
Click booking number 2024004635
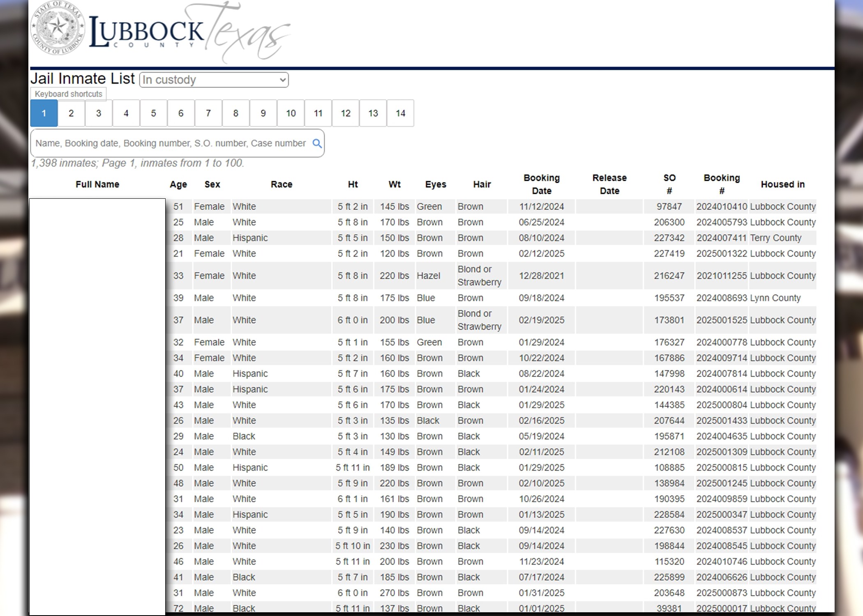click(x=722, y=436)
